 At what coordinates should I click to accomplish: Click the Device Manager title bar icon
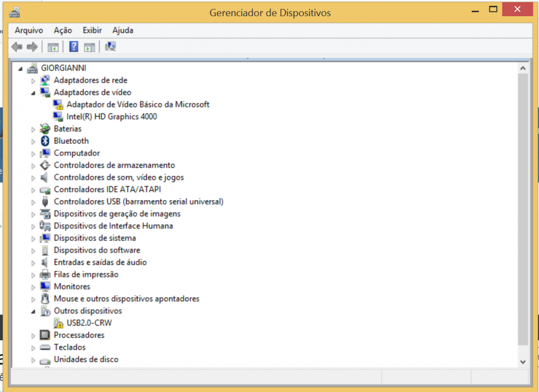pos(15,13)
